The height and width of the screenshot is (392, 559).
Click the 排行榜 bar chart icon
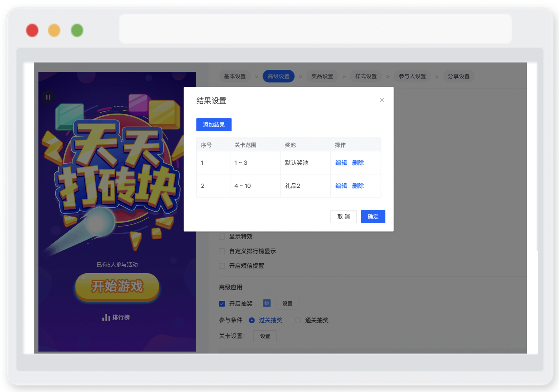click(106, 318)
